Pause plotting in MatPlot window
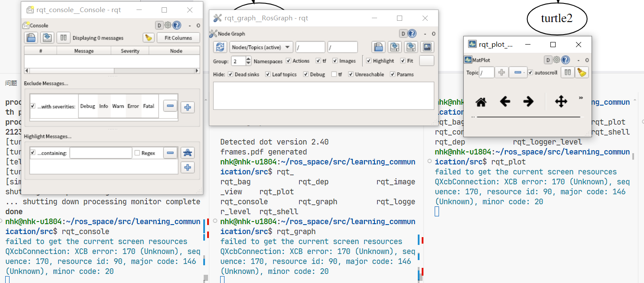Viewport: 644px width, 283px height. coord(567,73)
